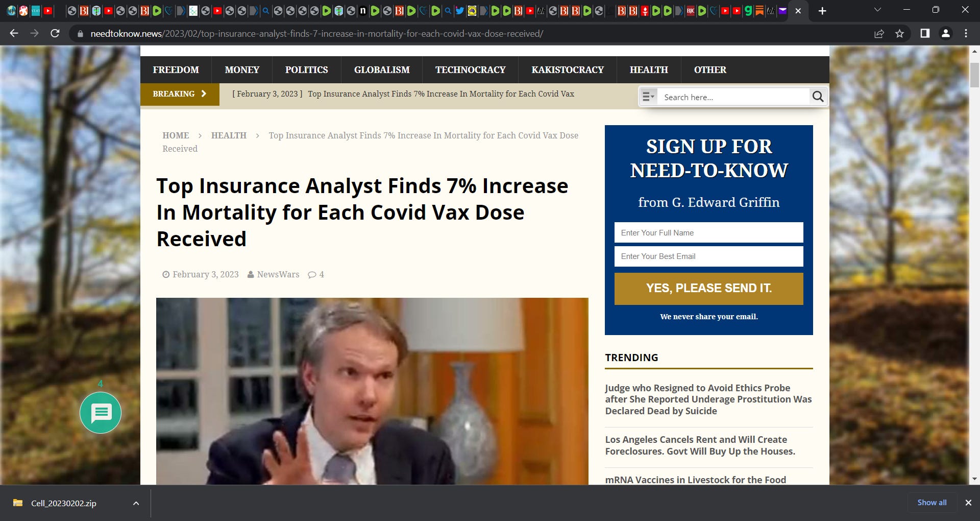The width and height of the screenshot is (980, 521).
Task: Open the HEALTH nav menu
Action: tap(649, 70)
